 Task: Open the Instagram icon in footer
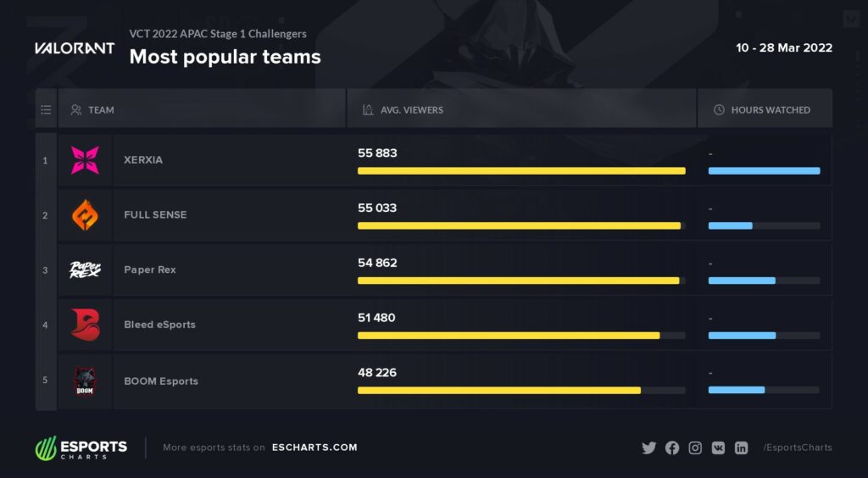point(695,448)
